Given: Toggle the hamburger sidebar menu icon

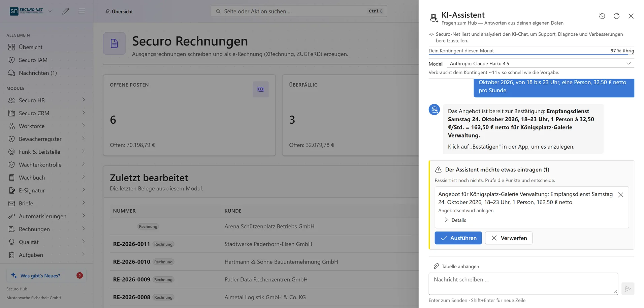Looking at the screenshot, I should point(82,11).
